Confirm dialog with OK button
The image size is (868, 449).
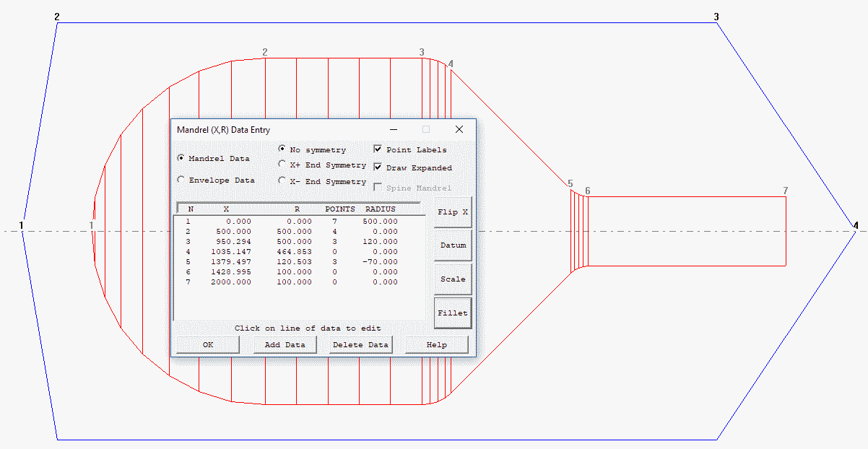pos(208,345)
